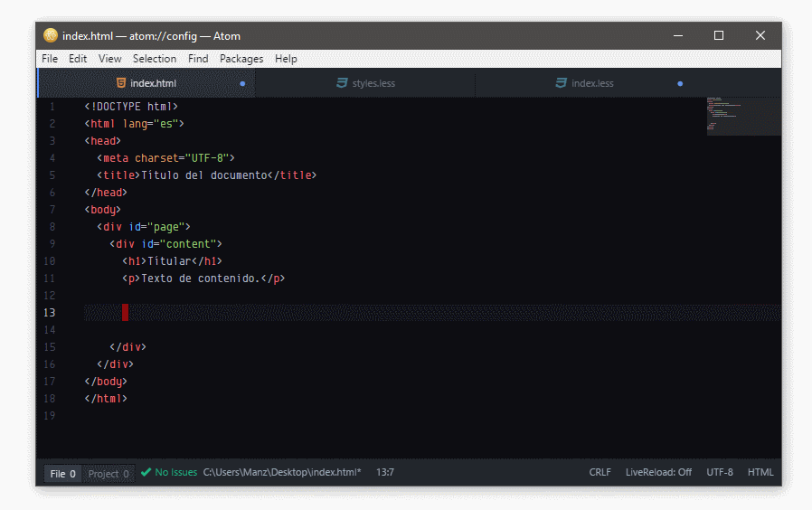Maximize the Atom window
The width and height of the screenshot is (812, 510).
tap(719, 36)
